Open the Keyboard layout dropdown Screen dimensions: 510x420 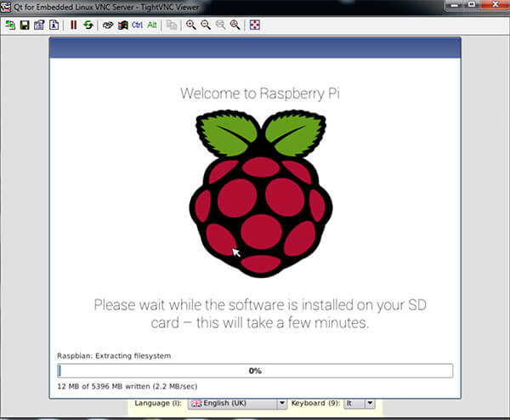pos(359,403)
